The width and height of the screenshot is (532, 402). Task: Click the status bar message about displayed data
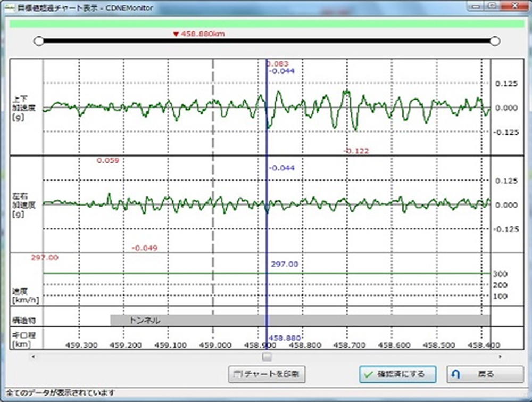coord(61,393)
